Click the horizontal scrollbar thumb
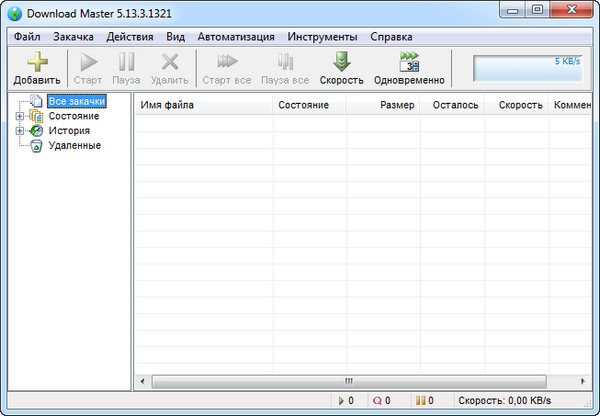600x416 pixels. (x=349, y=381)
